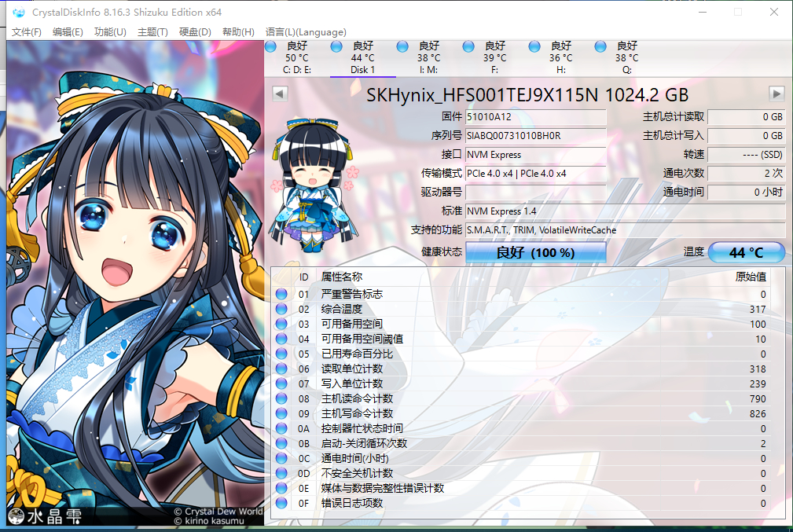Select the I: M: 38 °C disk tab
Viewport: 793px width, 532px height.
(429, 57)
